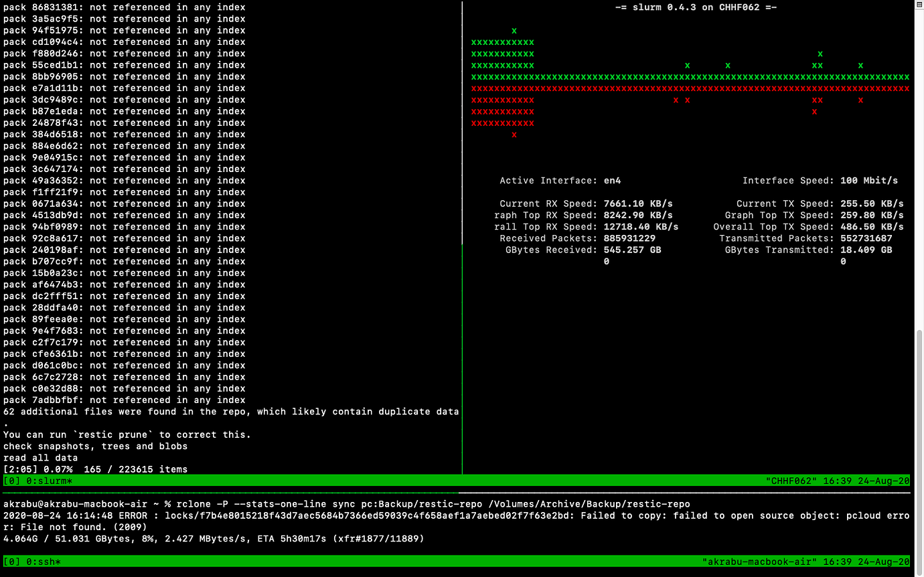924x577 pixels.
Task: Click 'check snapshots, trees and blobs' line
Action: (96, 446)
